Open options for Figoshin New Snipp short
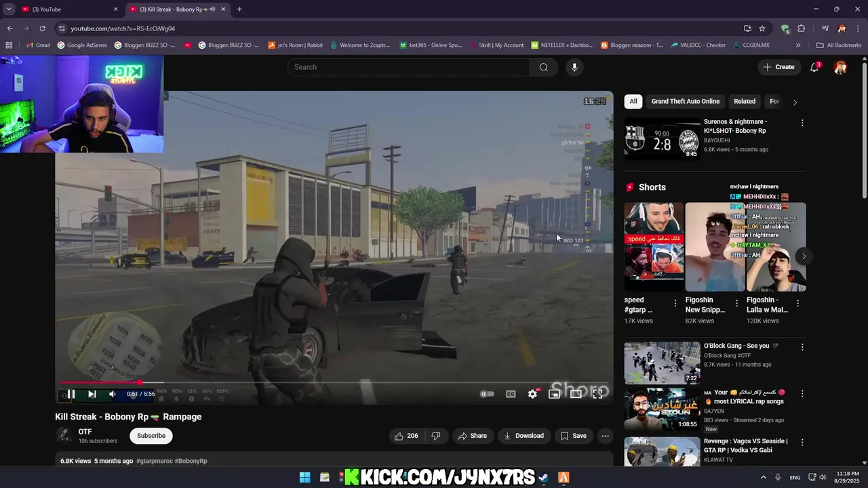868x488 pixels. click(736, 304)
